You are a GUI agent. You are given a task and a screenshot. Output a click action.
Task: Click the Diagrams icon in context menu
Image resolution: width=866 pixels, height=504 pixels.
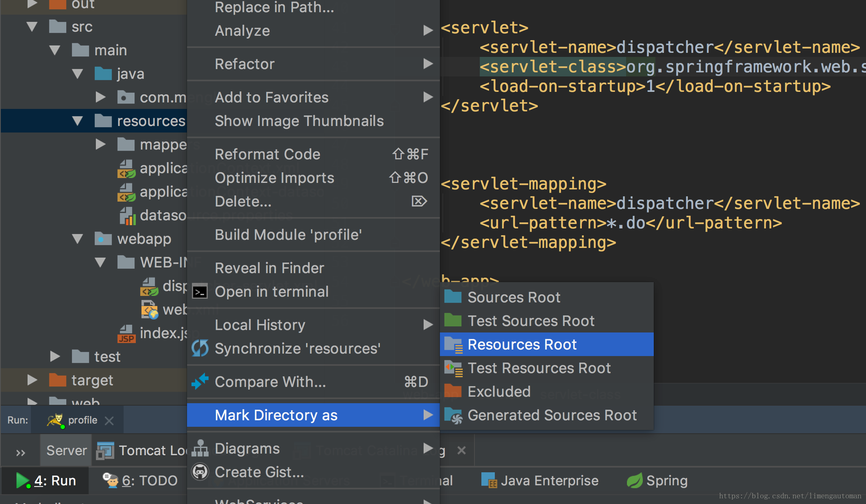[200, 448]
